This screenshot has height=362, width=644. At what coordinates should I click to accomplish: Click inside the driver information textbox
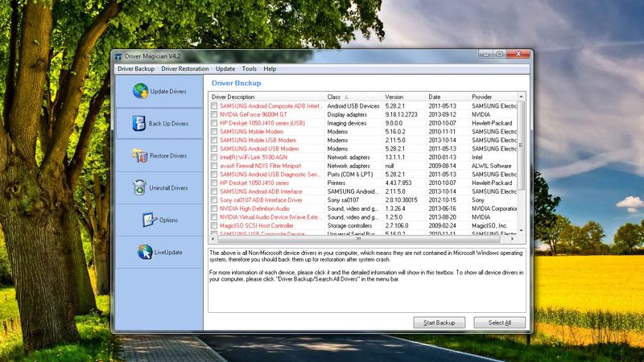[367, 280]
